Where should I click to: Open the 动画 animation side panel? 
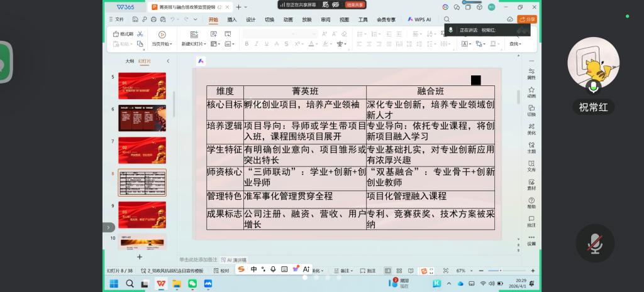pos(531,91)
